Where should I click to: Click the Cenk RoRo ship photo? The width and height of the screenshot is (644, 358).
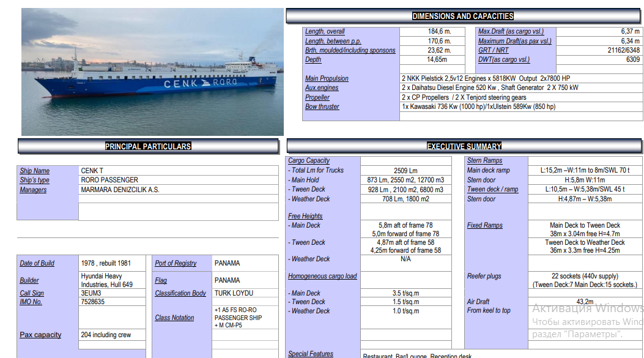pyautogui.click(x=152, y=72)
